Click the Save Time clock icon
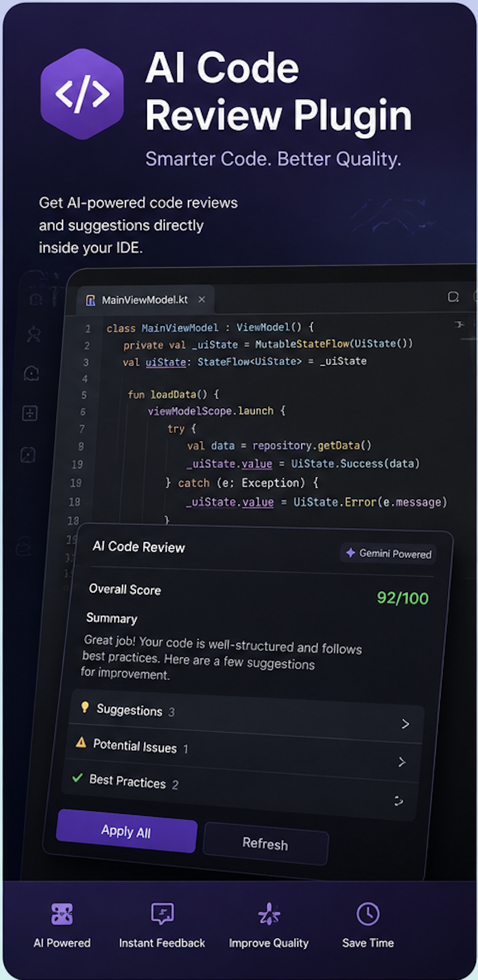This screenshot has width=478, height=980. [x=368, y=914]
